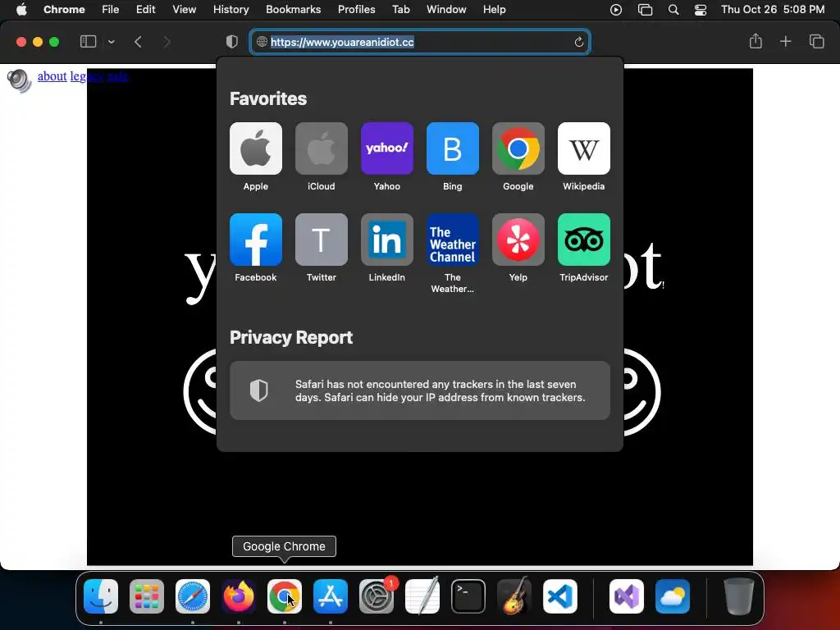Open the Window menu
Screen dimensions: 840x630
(x=446, y=9)
